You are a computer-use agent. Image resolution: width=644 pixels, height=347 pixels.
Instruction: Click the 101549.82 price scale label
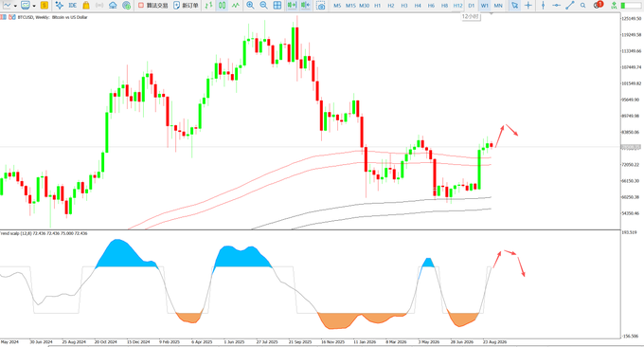[632, 83]
